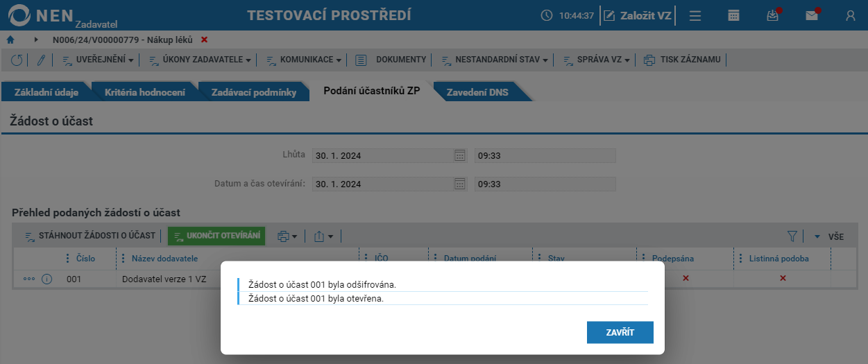The width and height of the screenshot is (868, 364).
Task: Switch to the Základní údaje tab
Action: (46, 92)
